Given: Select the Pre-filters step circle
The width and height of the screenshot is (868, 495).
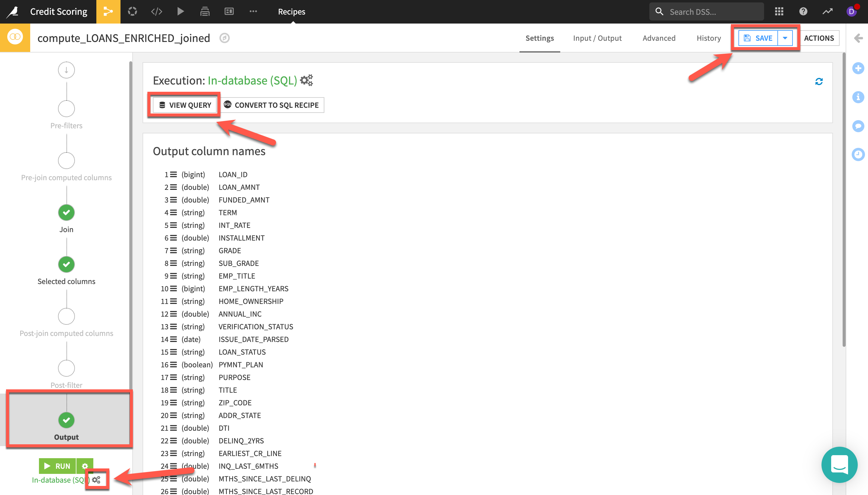Looking at the screenshot, I should [x=66, y=109].
